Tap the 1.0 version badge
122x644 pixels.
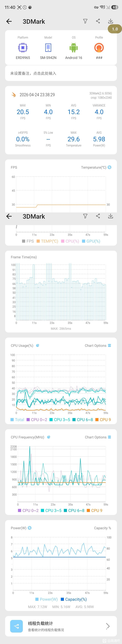[115, 29]
